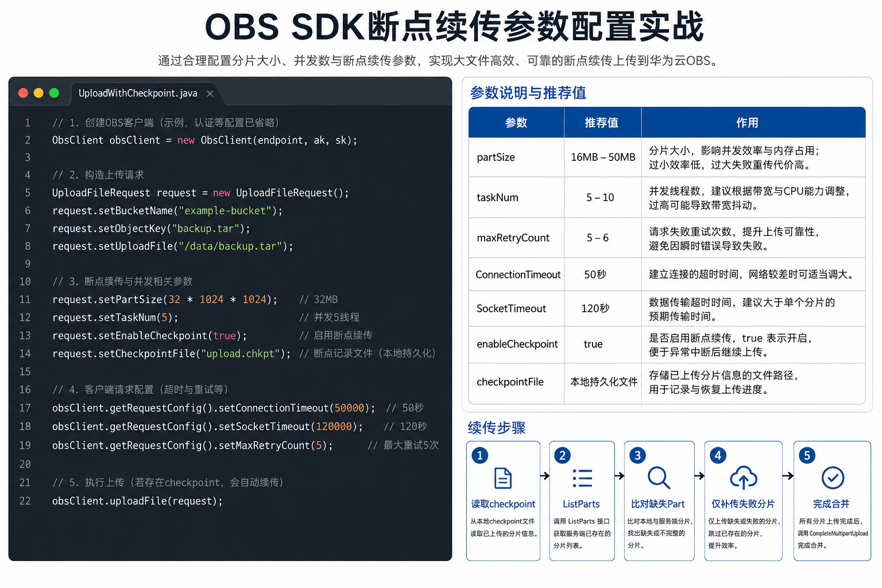Click the 120秒 value cell in the table
This screenshot has height=588, width=882.
pyautogui.click(x=603, y=308)
